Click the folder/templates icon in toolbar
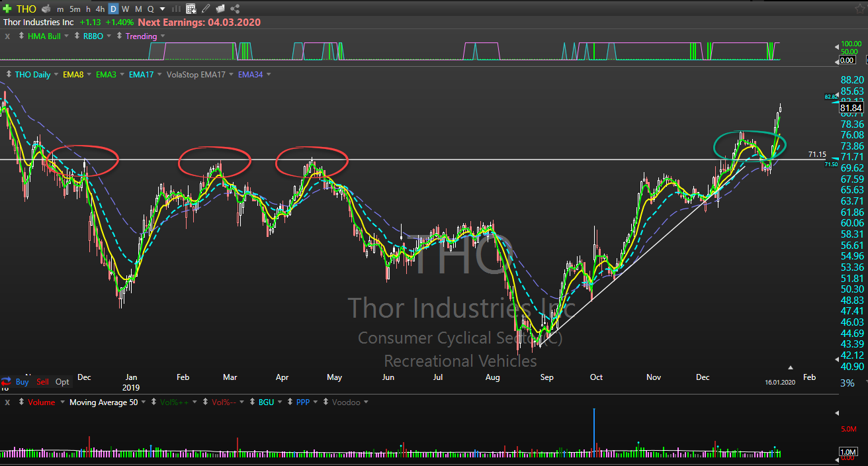This screenshot has width=868, height=466. pos(220,9)
